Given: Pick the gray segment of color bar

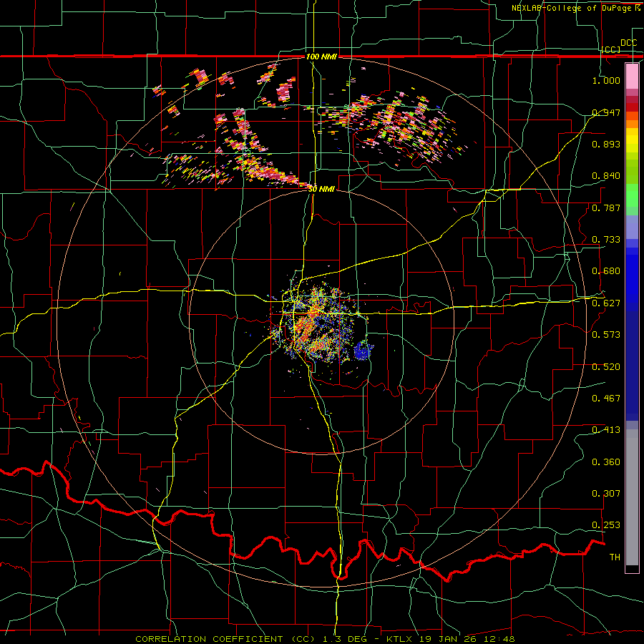Looking at the screenshot, I should [632, 497].
